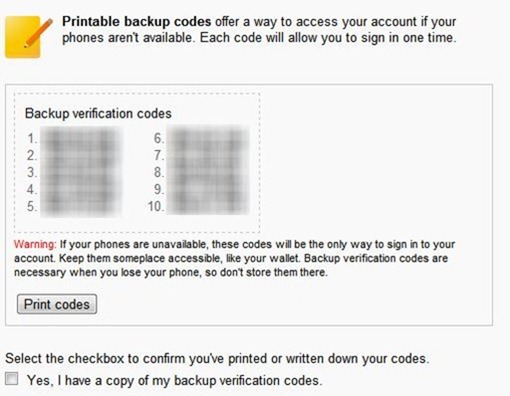This screenshot has height=396, width=510.
Task: Click list number 10 in codes list
Action: pyautogui.click(x=156, y=206)
